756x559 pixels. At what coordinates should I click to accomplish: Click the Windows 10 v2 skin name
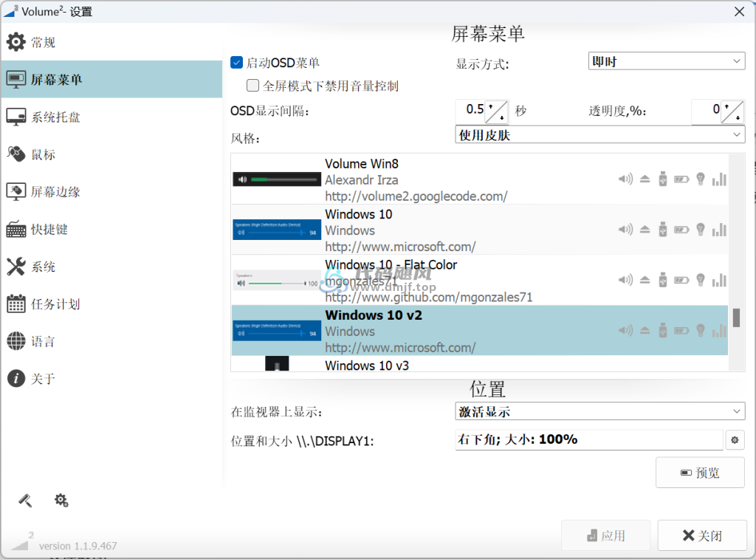pos(374,315)
